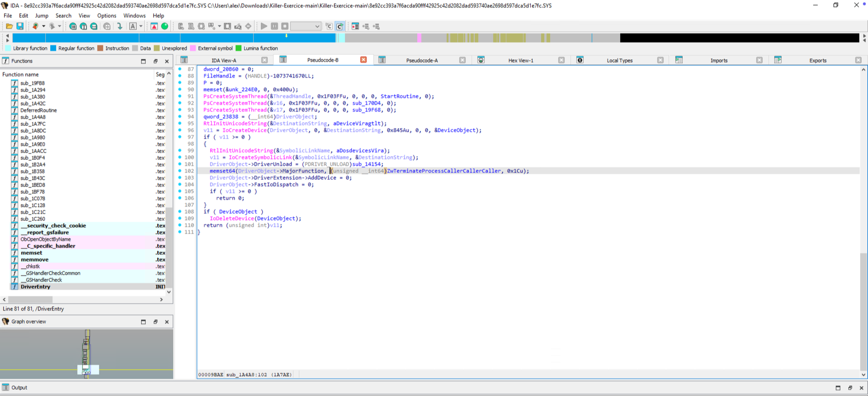Select DeferredRoutine in the functions list

(x=87, y=110)
